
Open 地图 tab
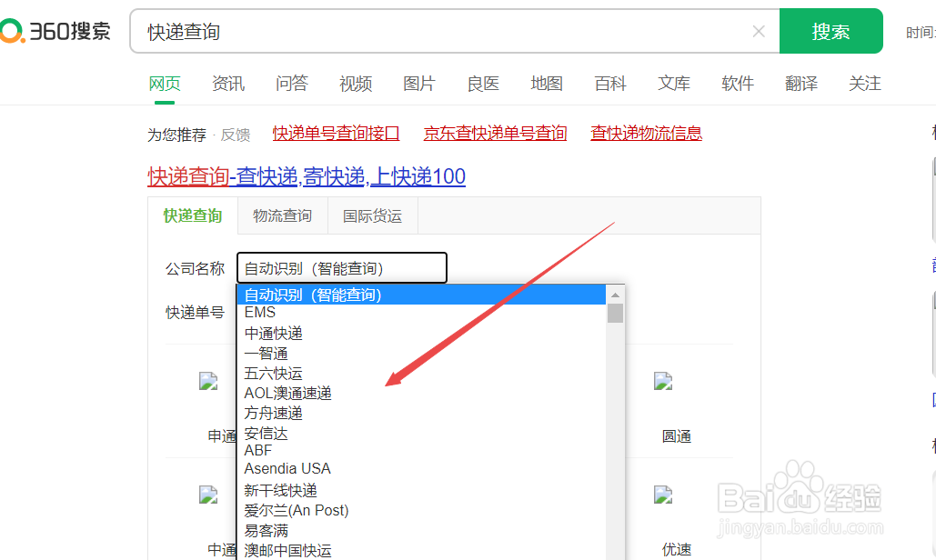click(547, 84)
